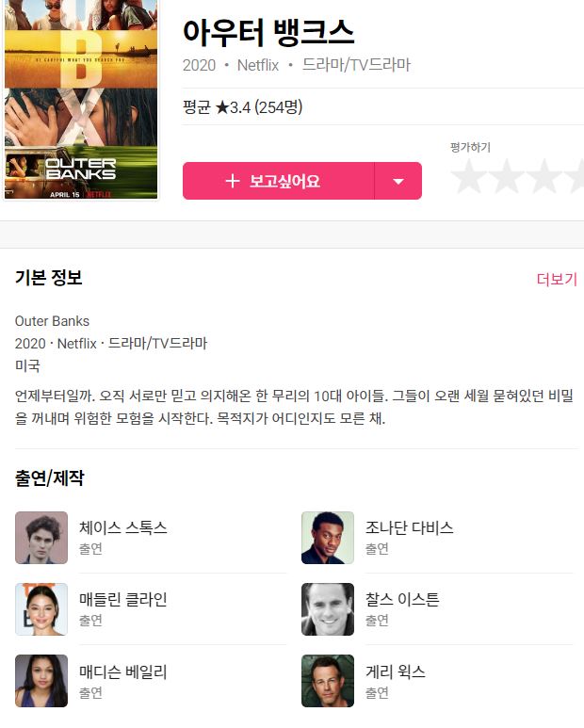Click the plus icon on 보고싶어요 button
The width and height of the screenshot is (584, 728).
pos(232,181)
